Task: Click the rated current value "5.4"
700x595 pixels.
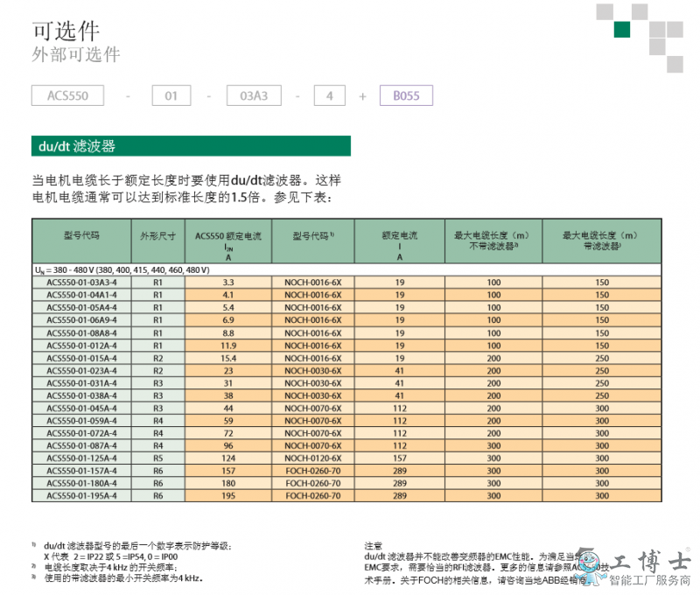Action: 228,307
